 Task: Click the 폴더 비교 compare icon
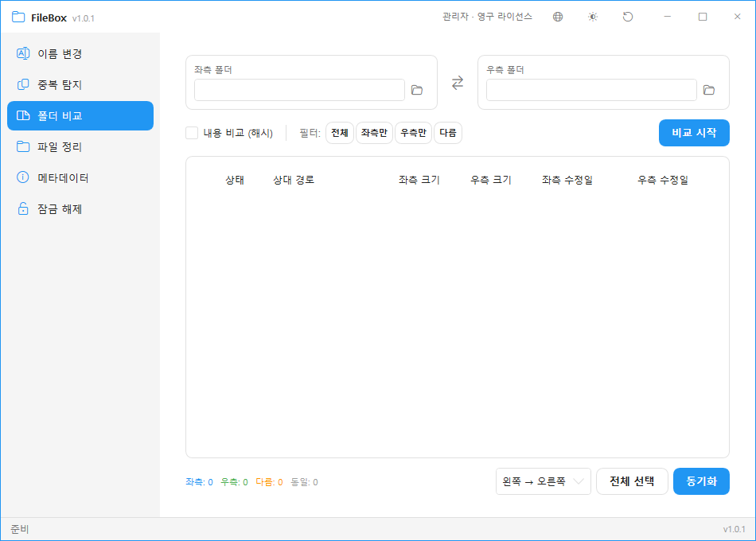tap(23, 115)
